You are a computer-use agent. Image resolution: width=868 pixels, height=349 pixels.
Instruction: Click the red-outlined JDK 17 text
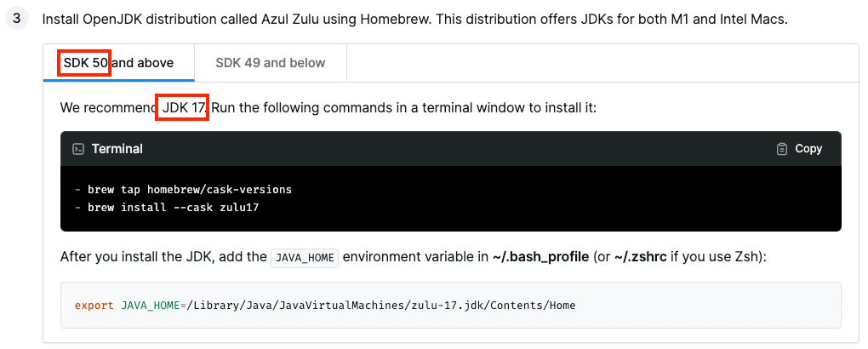(x=185, y=107)
